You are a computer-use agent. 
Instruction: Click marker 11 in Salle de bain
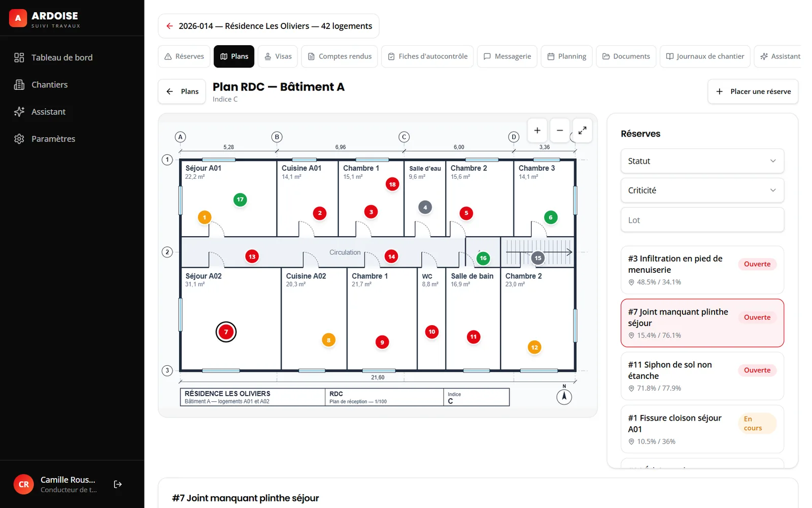(473, 337)
